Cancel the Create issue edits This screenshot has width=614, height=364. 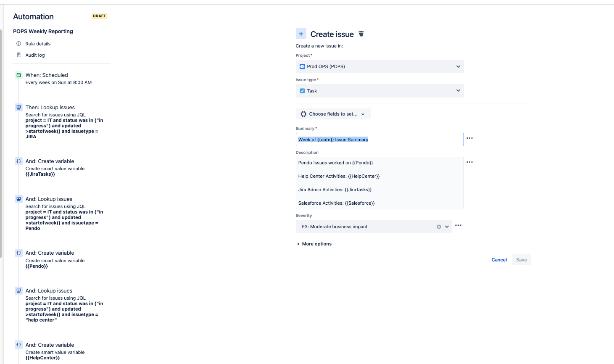point(499,260)
